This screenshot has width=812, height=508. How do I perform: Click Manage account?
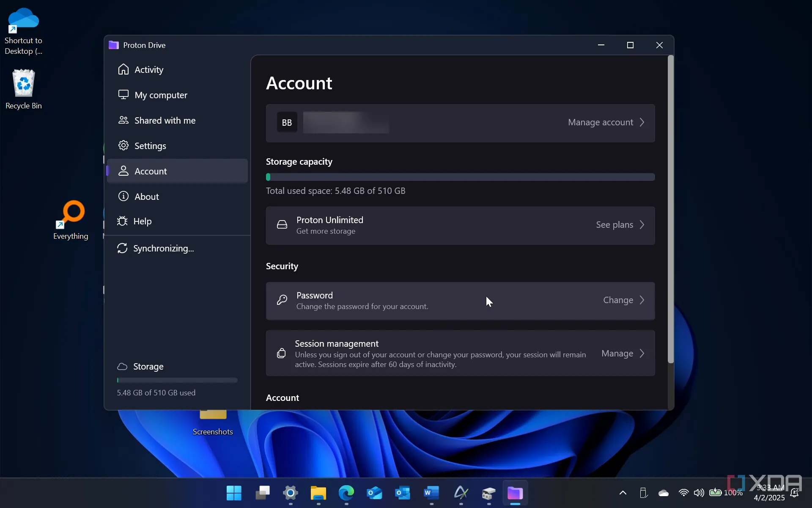pyautogui.click(x=601, y=122)
